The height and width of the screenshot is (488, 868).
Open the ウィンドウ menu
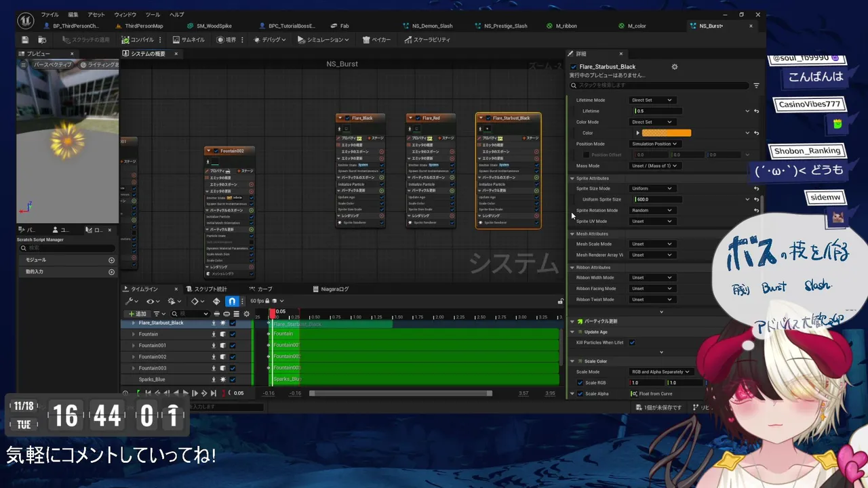[125, 15]
